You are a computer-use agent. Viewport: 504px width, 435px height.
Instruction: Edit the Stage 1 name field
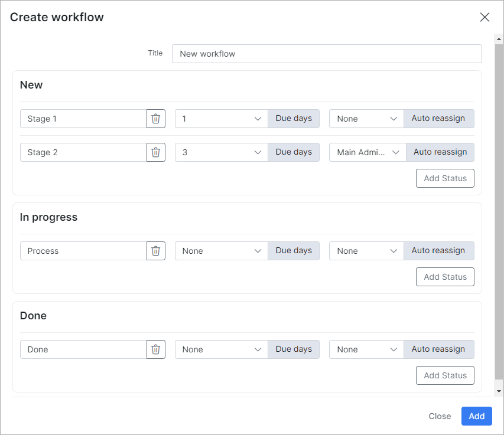[x=83, y=119]
